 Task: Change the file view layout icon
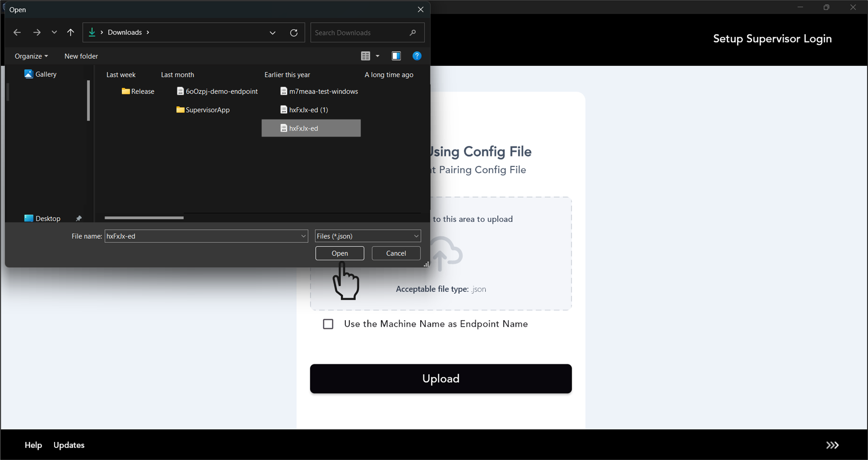pyautogui.click(x=366, y=56)
